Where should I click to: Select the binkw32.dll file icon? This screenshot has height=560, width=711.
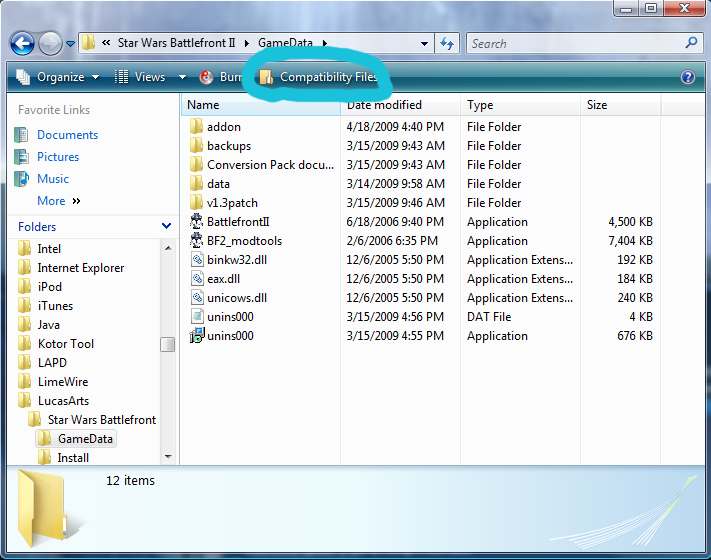point(197,259)
